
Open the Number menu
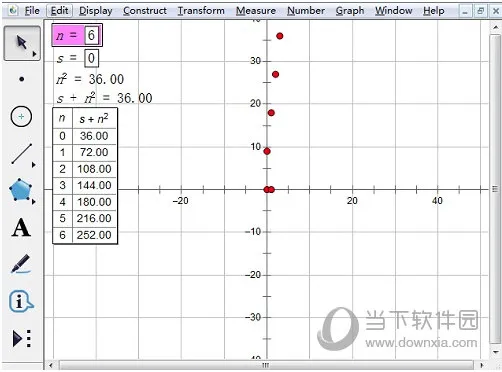pos(306,11)
